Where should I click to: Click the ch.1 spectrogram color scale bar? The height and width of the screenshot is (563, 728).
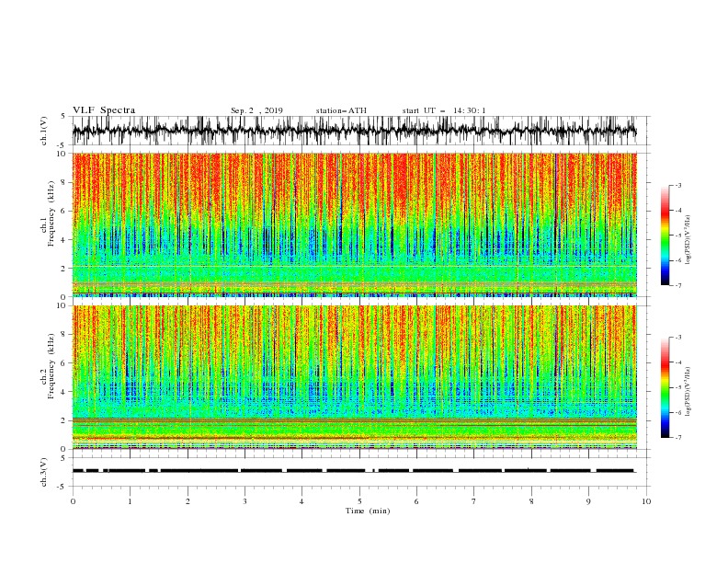pos(665,236)
